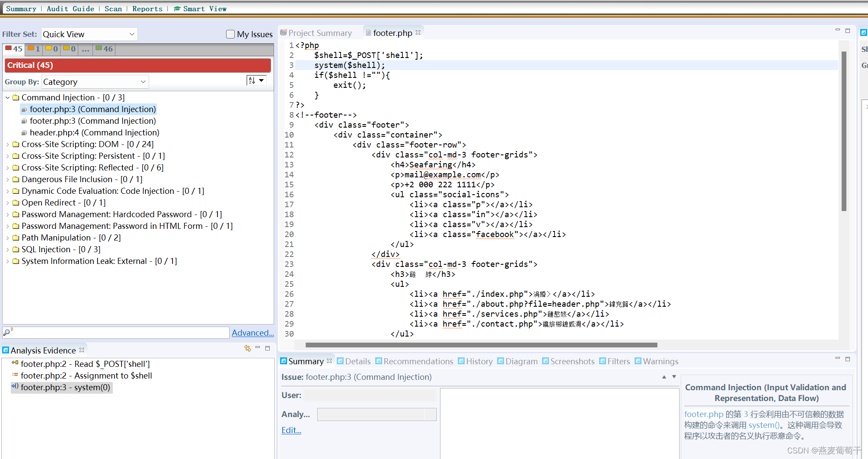Switch to the Project Summary tab
868x459 pixels.
316,33
